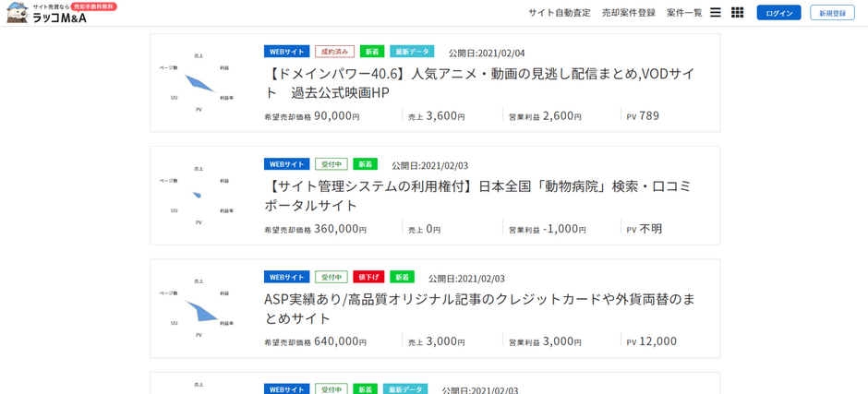Switch to grid view icon
This screenshot has width=868, height=394.
point(738,13)
